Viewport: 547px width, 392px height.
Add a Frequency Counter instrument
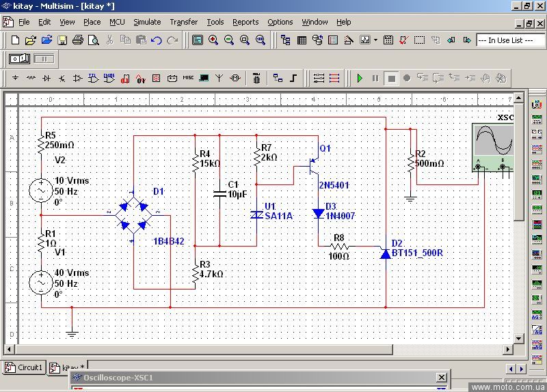pyautogui.click(x=537, y=194)
